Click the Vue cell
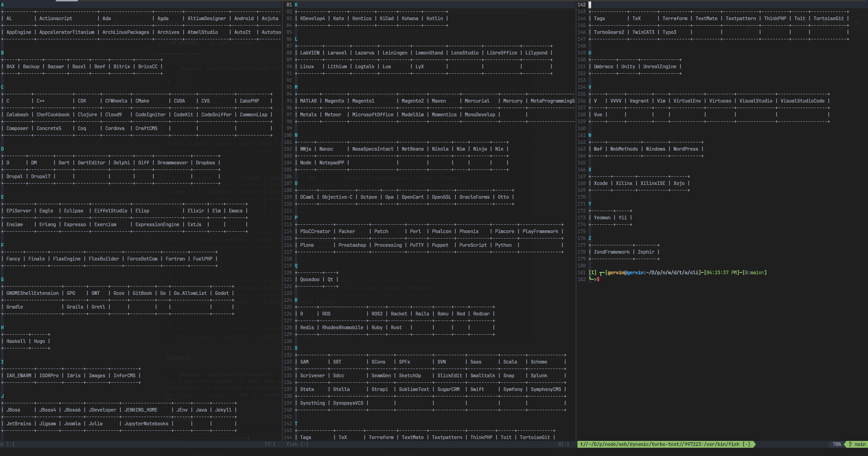This screenshot has height=456, width=868. [598, 114]
